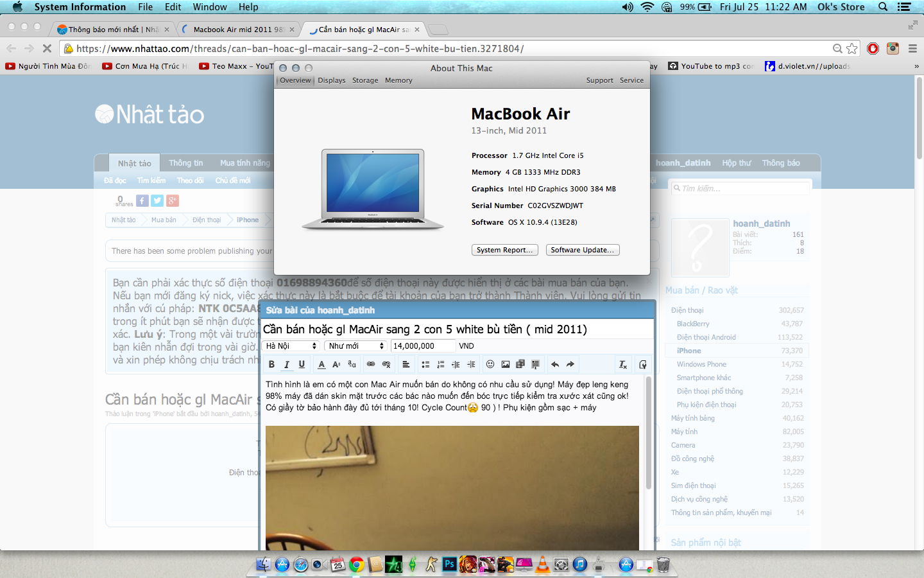
Task: Open the Window menu in menu bar
Action: click(210, 7)
